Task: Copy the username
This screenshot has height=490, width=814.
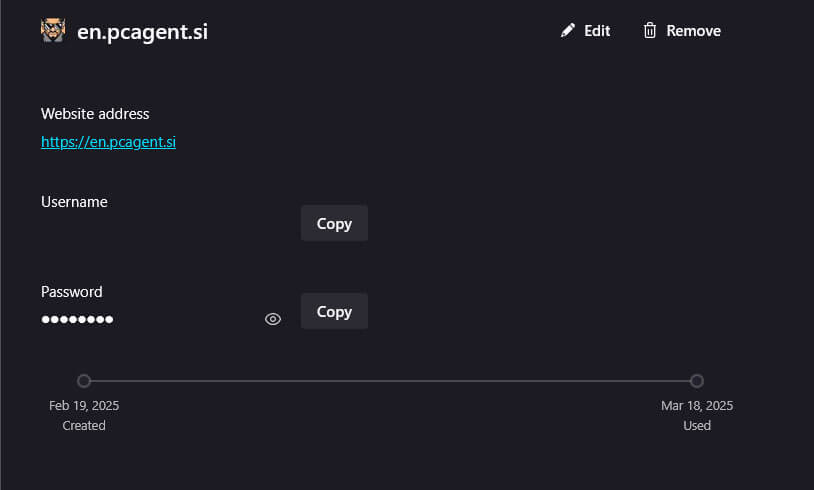Action: coord(334,223)
